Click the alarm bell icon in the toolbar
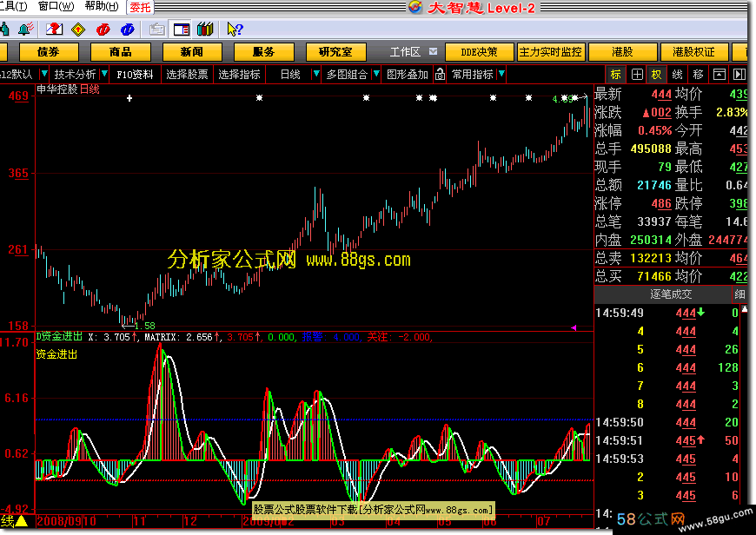The width and height of the screenshot is (756, 535). [26, 30]
